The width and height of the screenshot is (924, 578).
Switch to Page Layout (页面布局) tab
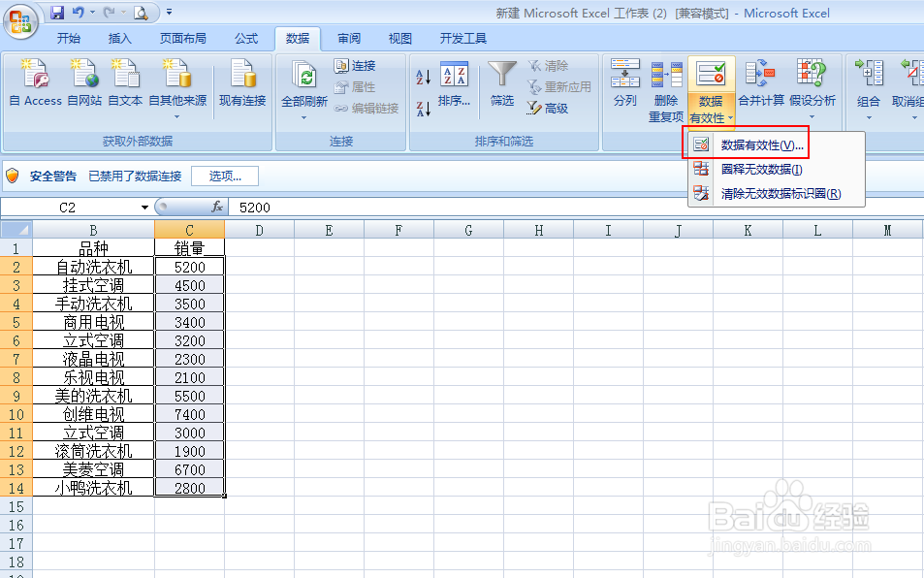pos(182,38)
